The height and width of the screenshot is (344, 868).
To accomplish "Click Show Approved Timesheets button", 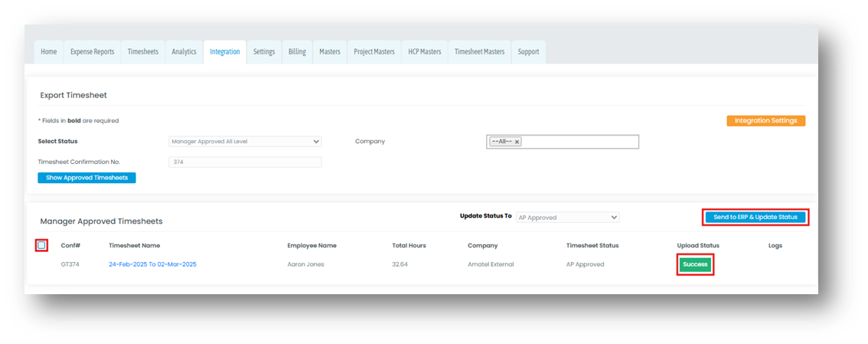I will coord(87,178).
